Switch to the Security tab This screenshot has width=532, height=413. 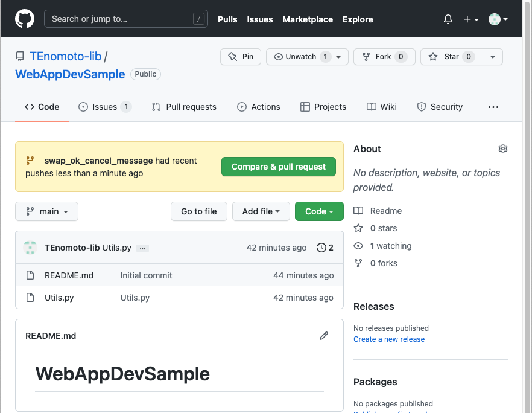439,107
